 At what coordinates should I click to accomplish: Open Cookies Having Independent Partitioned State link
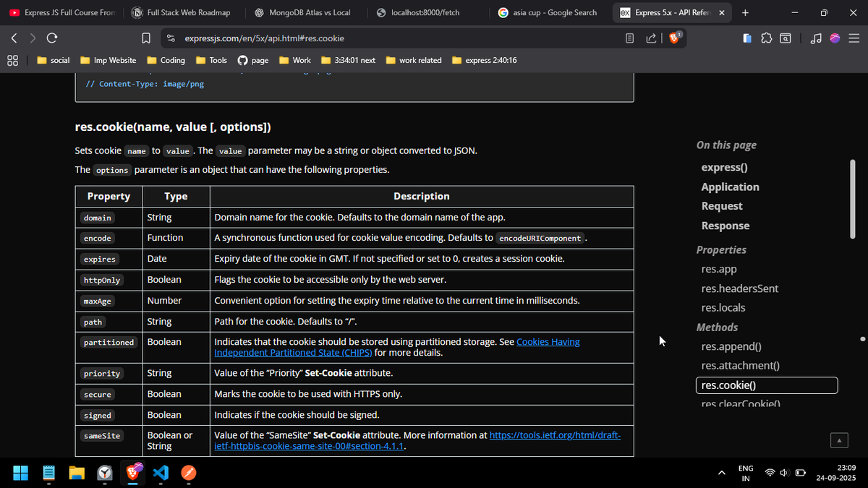click(x=397, y=347)
